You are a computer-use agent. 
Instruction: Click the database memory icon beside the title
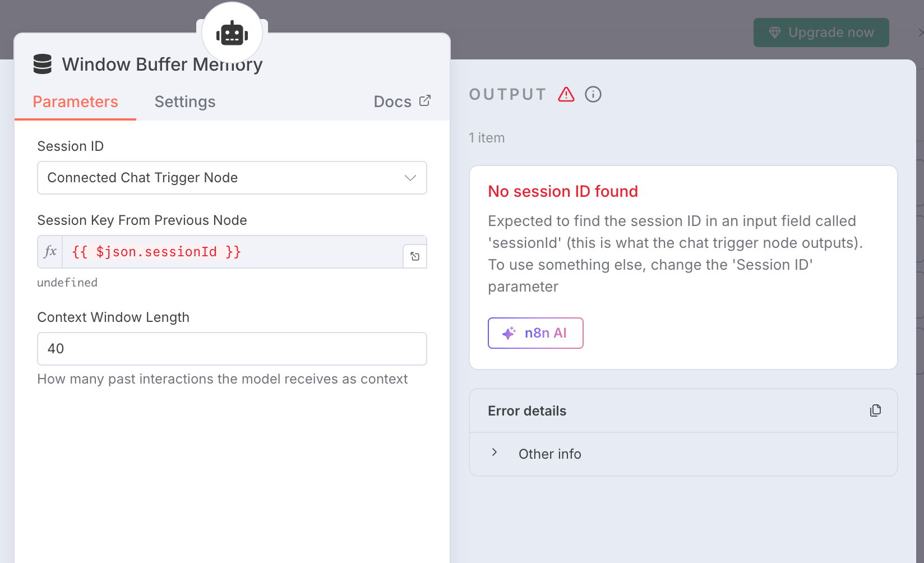tap(43, 64)
